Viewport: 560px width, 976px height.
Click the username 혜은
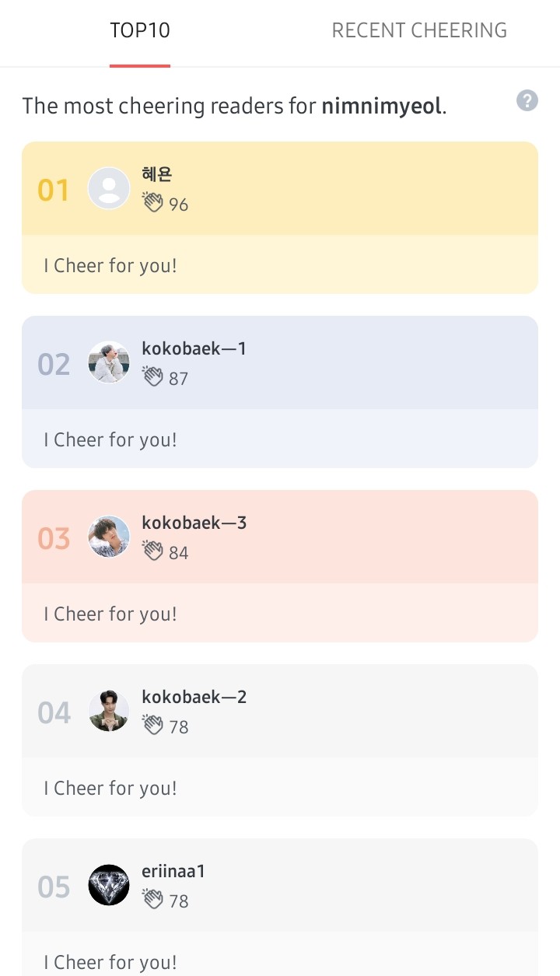[x=156, y=174]
